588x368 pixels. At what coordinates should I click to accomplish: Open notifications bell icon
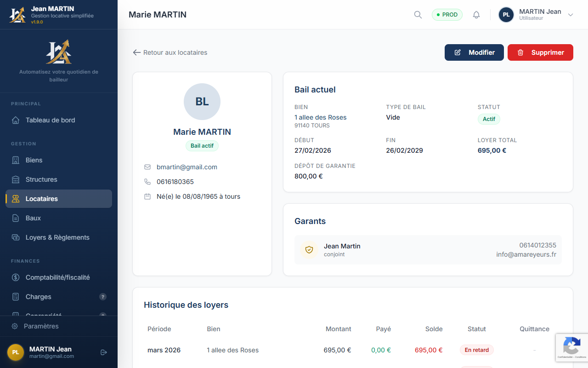coord(476,15)
